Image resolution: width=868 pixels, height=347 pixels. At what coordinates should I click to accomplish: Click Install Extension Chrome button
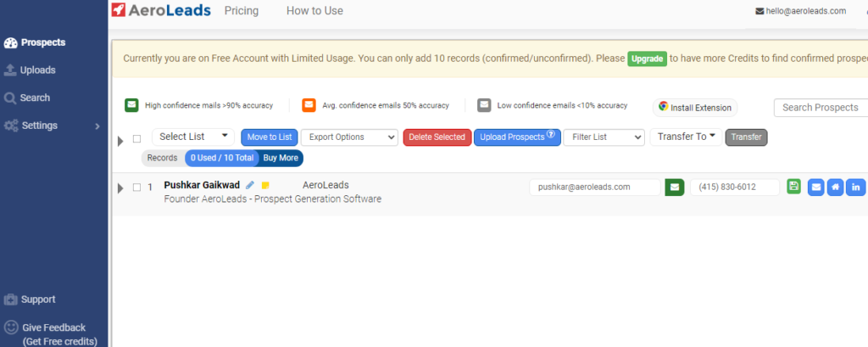pyautogui.click(x=695, y=108)
